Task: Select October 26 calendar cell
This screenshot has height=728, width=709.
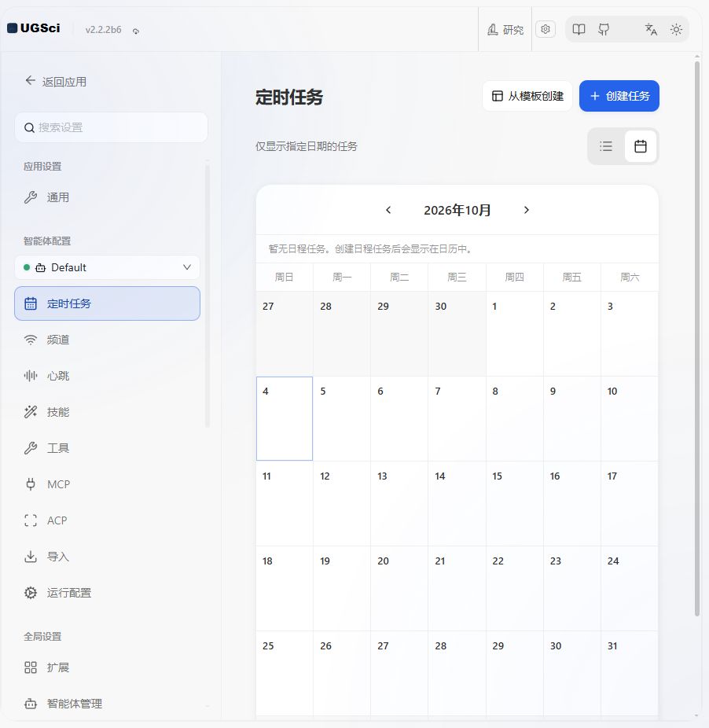Action: (342, 673)
